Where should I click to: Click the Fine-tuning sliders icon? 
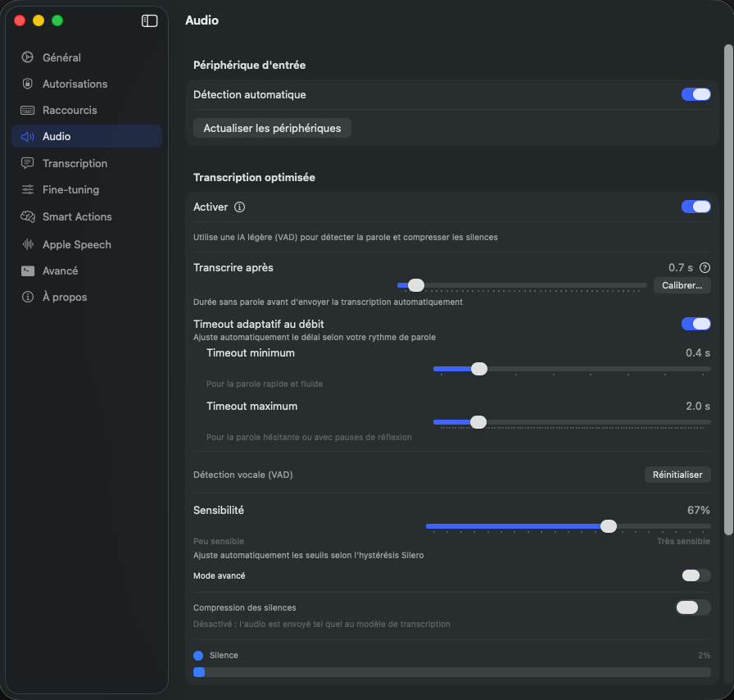28,189
